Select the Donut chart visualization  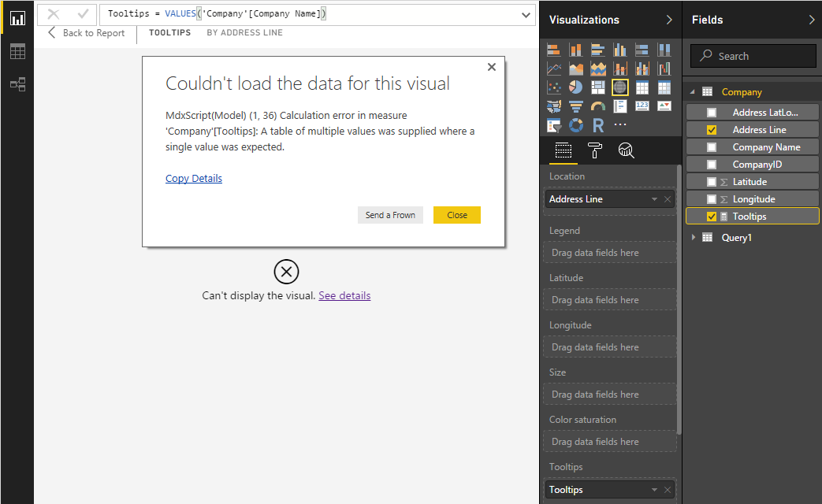[x=575, y=125]
